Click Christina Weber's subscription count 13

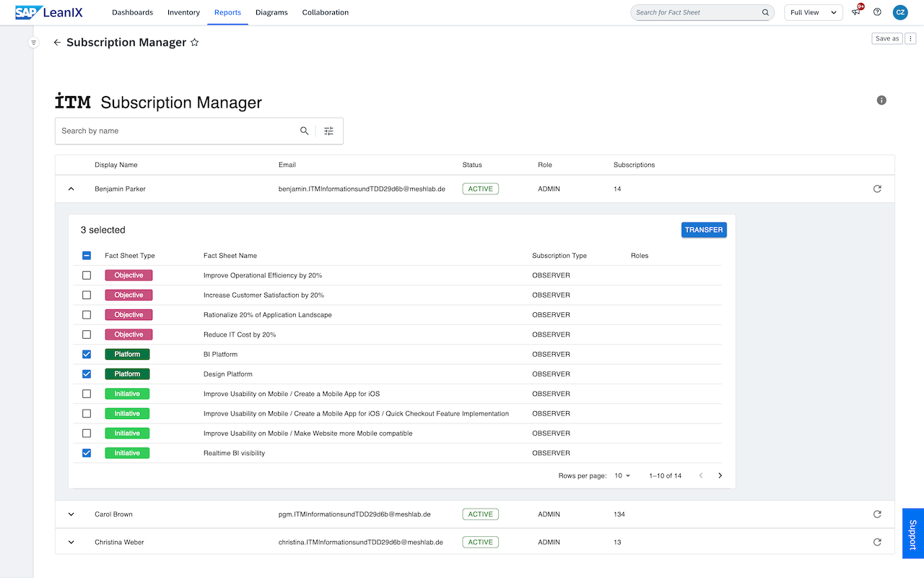pos(617,542)
